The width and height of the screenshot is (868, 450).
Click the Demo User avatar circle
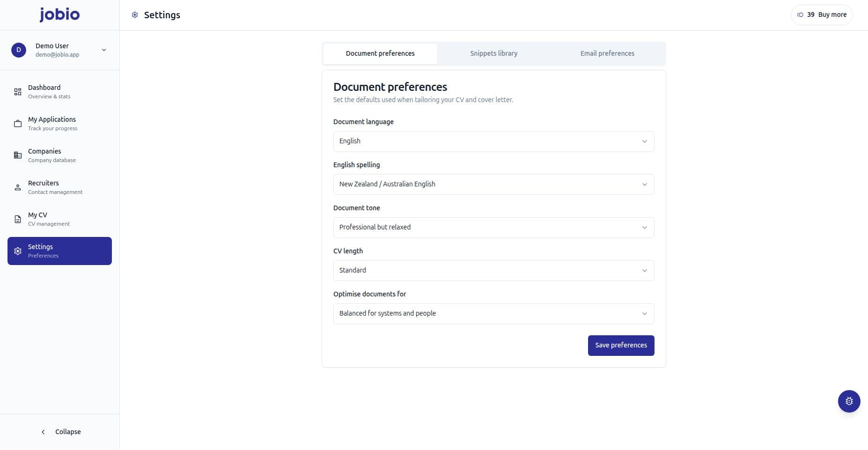[19, 50]
